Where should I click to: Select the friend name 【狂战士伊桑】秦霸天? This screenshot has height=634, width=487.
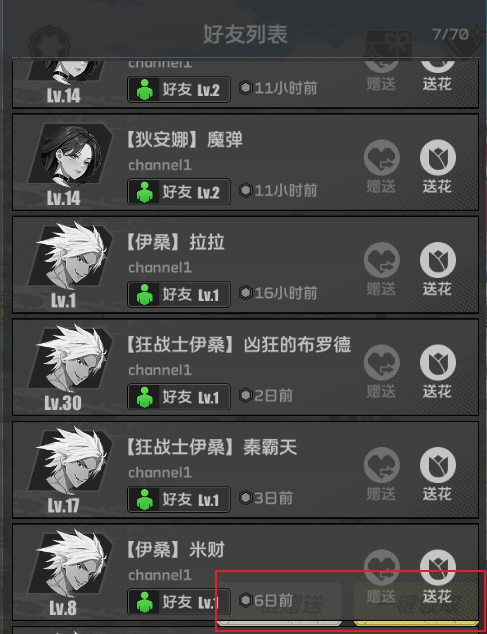coord(212,448)
